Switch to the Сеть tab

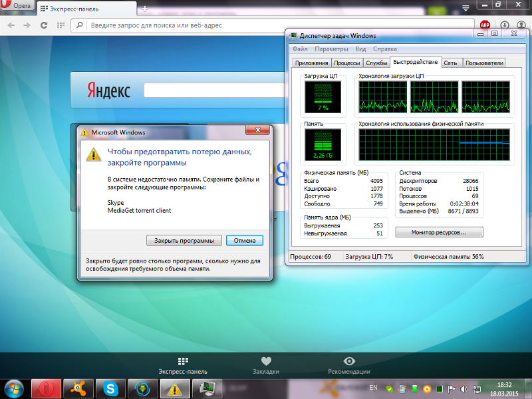click(450, 63)
